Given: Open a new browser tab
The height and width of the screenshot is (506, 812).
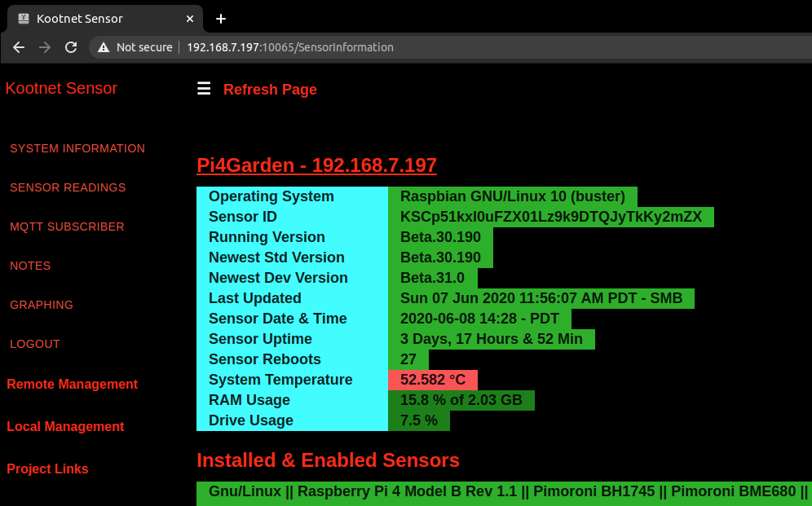Looking at the screenshot, I should pyautogui.click(x=220, y=19).
